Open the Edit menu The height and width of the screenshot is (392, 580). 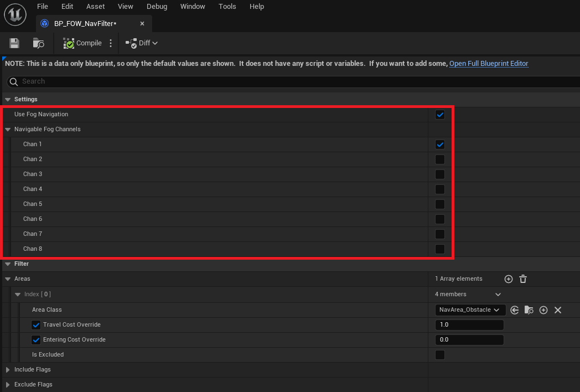[67, 6]
